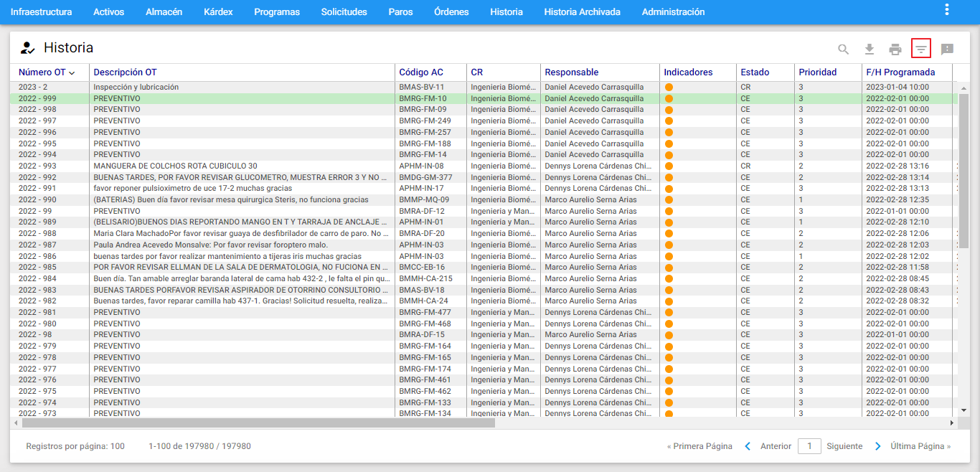Click asset code BMCC-EB-16

(x=422, y=267)
